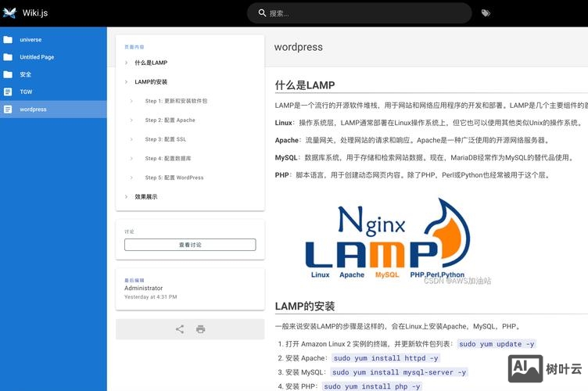Click chevron beside 效果展示
The image size is (588, 391).
[127, 196]
